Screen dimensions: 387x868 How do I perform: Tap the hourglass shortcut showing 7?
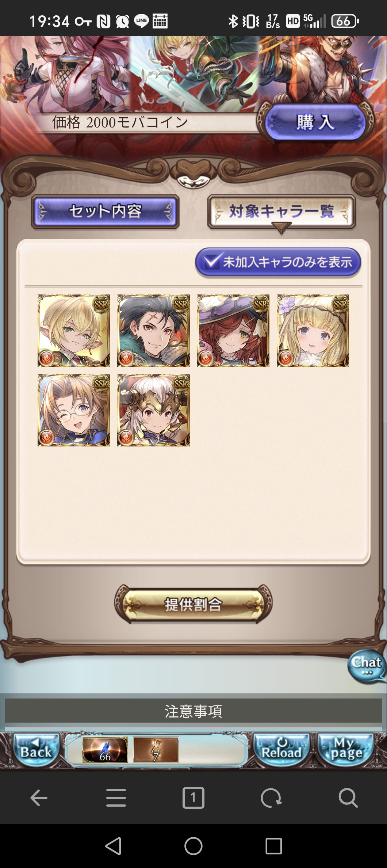point(156,750)
